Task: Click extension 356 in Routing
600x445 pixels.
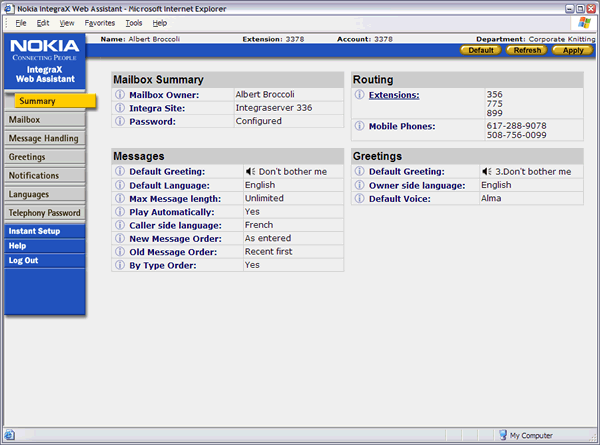Action: (x=494, y=94)
